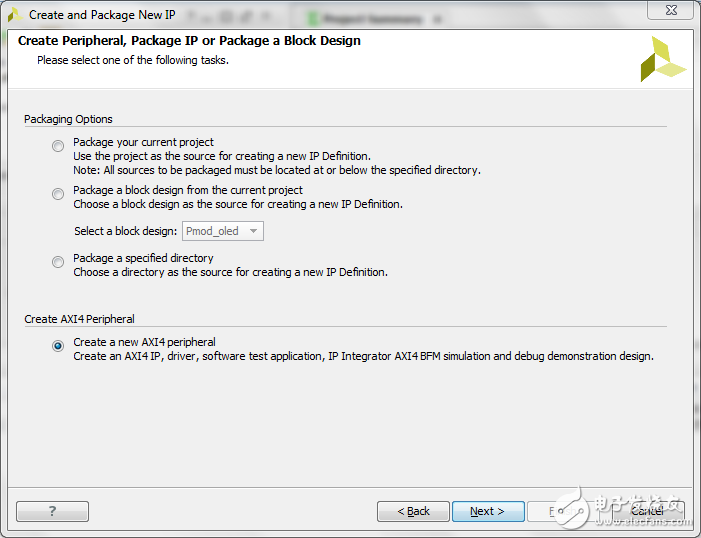701x538 pixels.
Task: Click the Select a block design label
Action: click(x=126, y=231)
